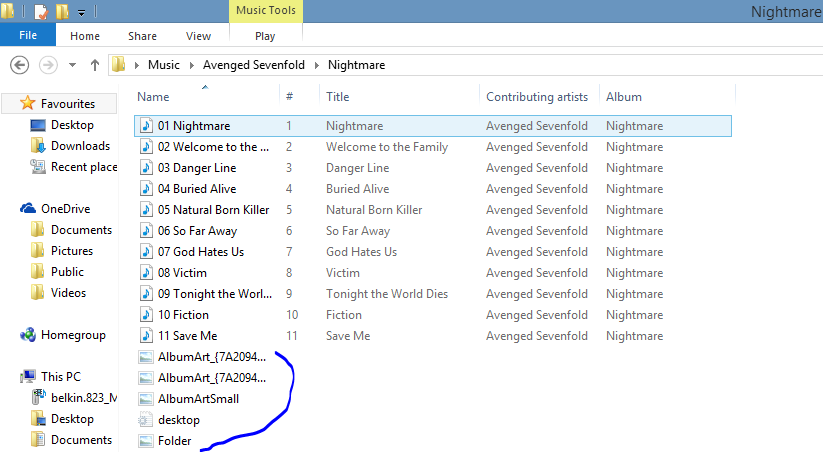Select the 09 Tonight the Worl... file icon
The height and width of the screenshot is (452, 823).
(146, 294)
